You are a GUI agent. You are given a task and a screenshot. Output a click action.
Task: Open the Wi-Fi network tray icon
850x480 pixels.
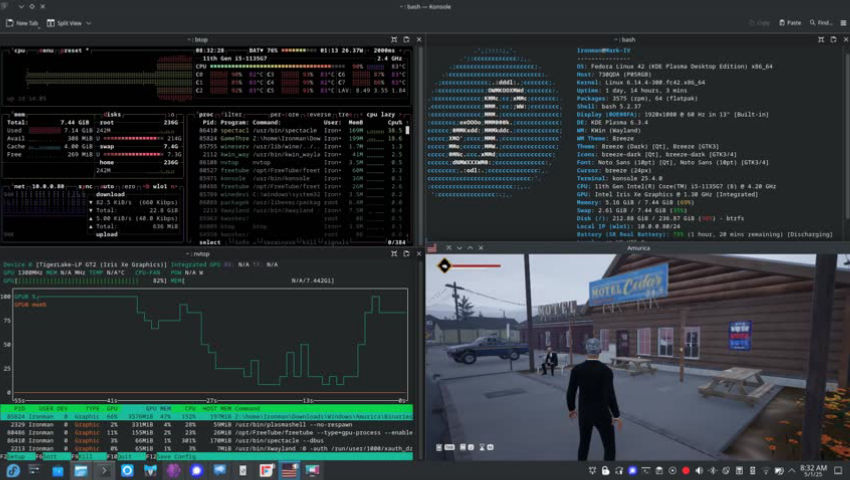[766, 471]
